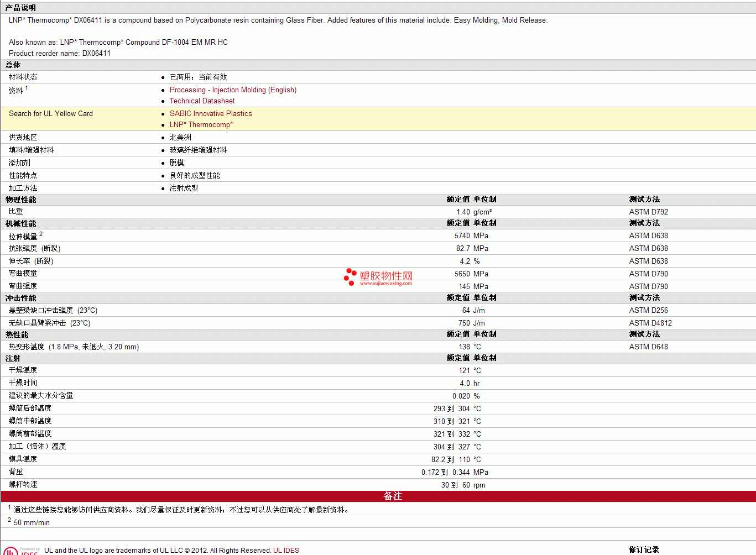Select the 悬壁梁缺口冲击强度 (23°C) row label
Screen dimensions: 756x555
[x=53, y=311]
